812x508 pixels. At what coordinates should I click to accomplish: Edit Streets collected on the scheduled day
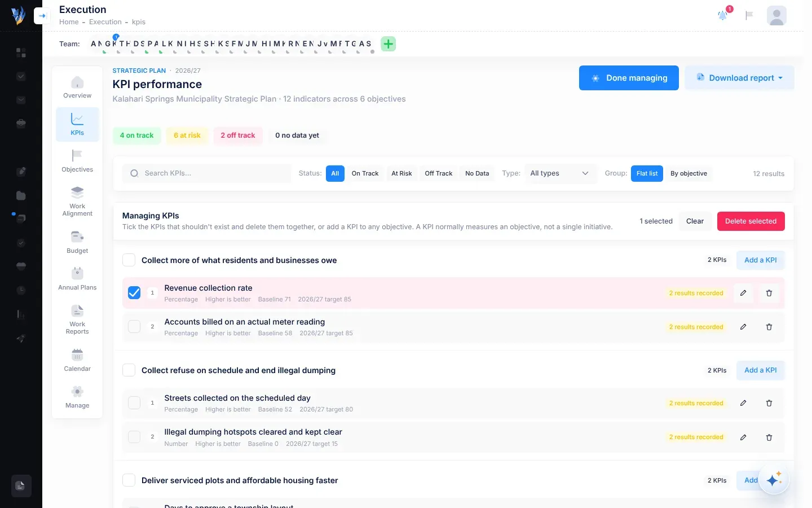pos(743,403)
